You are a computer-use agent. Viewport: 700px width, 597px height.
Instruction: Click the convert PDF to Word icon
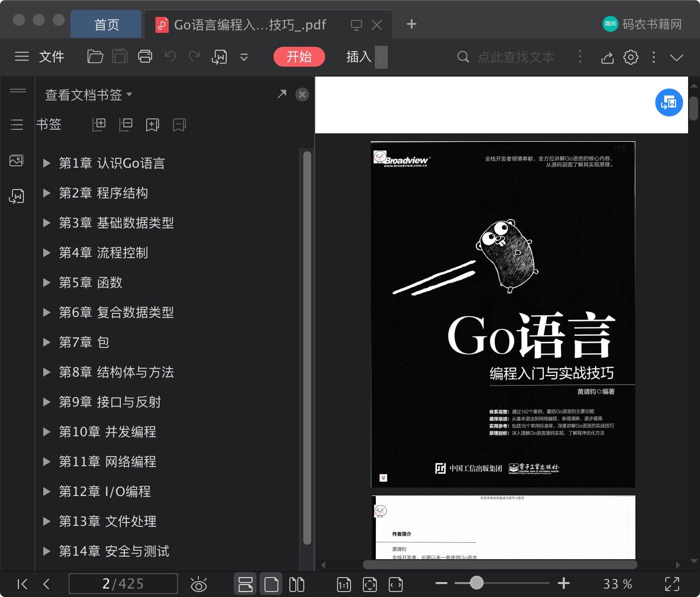(x=219, y=57)
